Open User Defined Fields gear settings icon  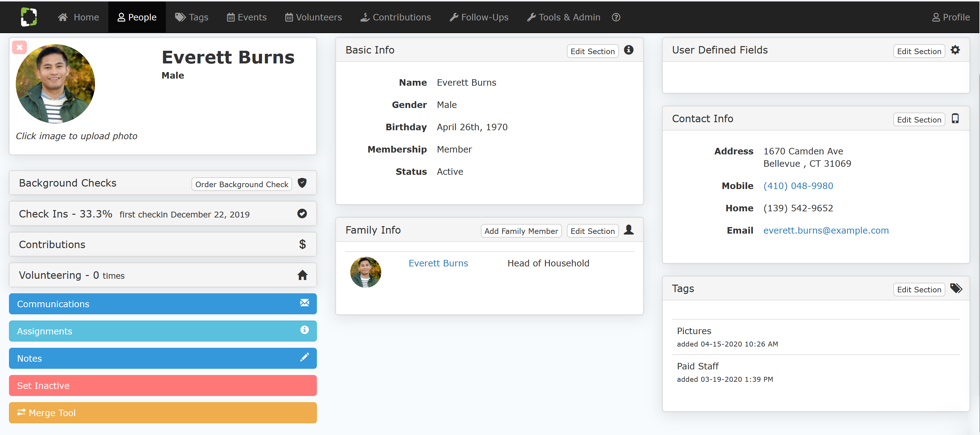click(x=955, y=50)
